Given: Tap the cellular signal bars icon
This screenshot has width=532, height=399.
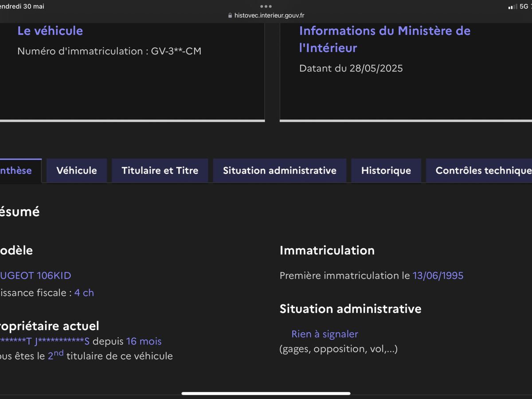Looking at the screenshot, I should click(x=512, y=7).
